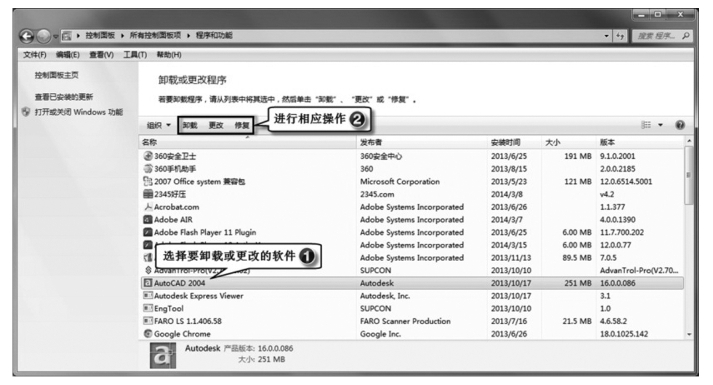Open the help question mark icon
Viewport: 713px width, 385px height.
click(x=680, y=125)
